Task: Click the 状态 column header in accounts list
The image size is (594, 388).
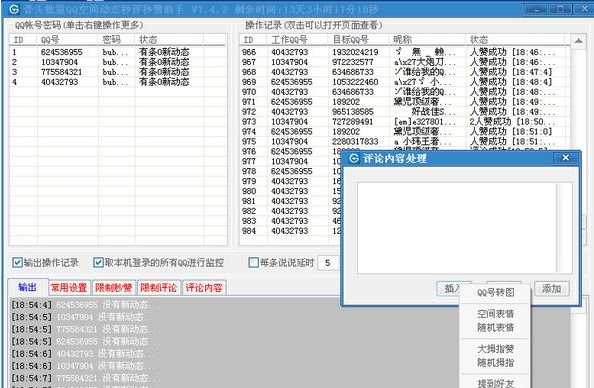Action: [169, 40]
